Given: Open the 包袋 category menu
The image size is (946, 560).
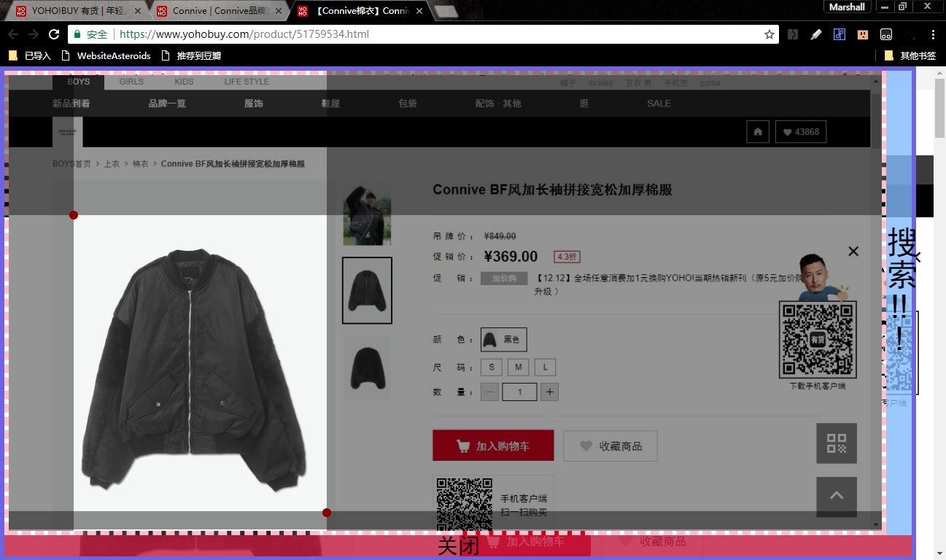Looking at the screenshot, I should pos(408,104).
